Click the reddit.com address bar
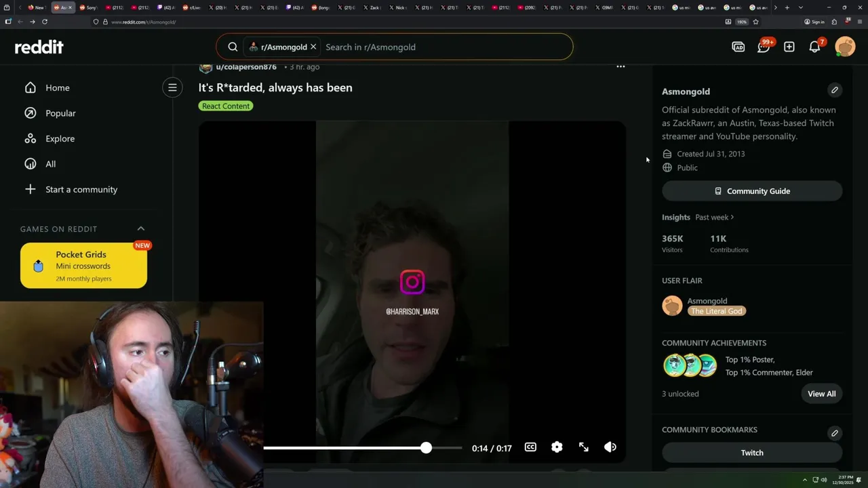The image size is (868, 488). [x=407, y=22]
